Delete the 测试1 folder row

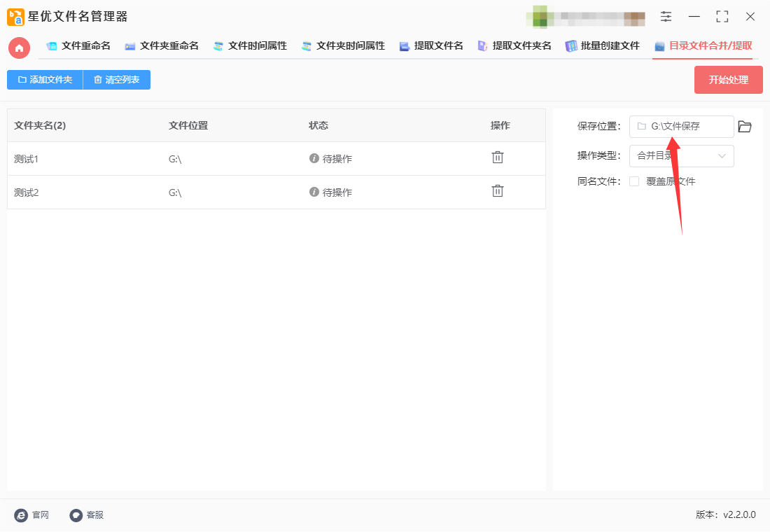(x=498, y=157)
